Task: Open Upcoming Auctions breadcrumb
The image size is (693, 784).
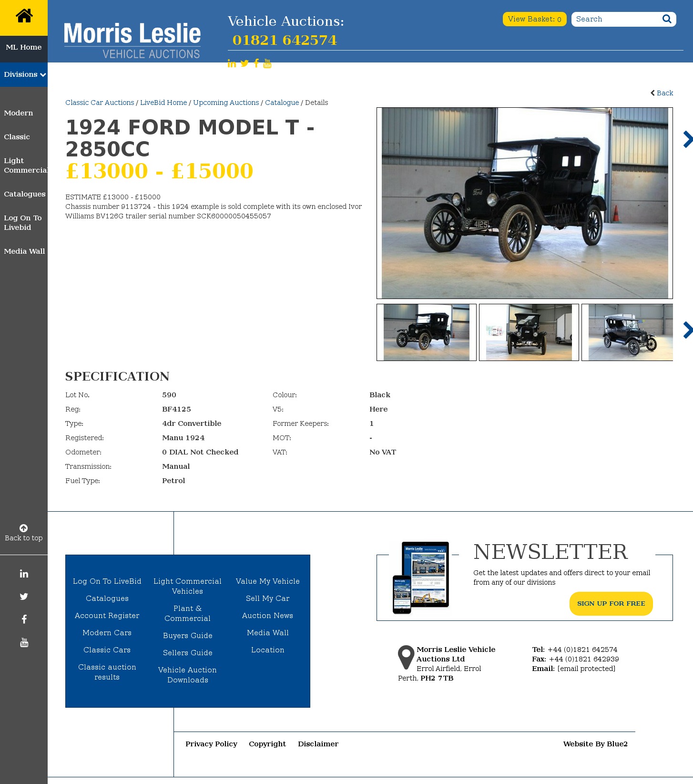Action: (226, 103)
